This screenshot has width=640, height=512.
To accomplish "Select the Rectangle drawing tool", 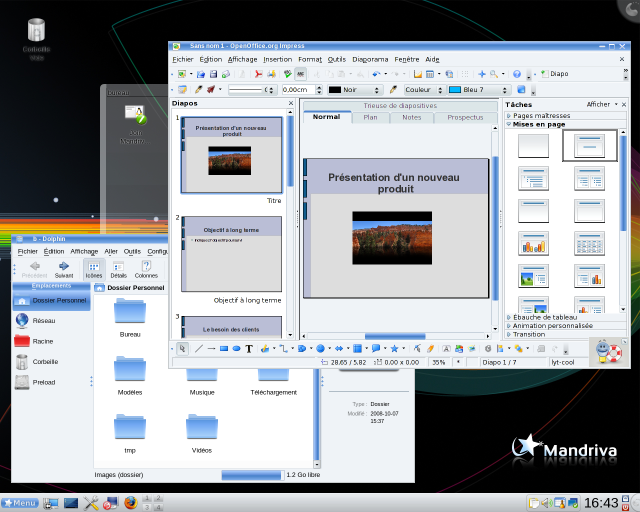I will [224, 349].
